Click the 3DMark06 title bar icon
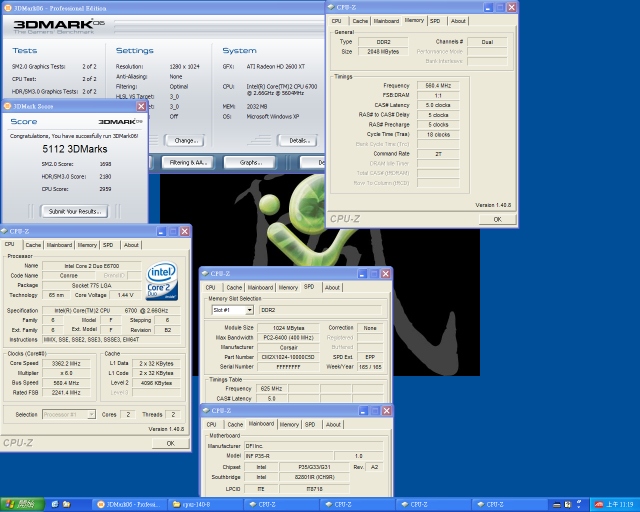Viewport: 640px width, 512px height. (8, 8)
